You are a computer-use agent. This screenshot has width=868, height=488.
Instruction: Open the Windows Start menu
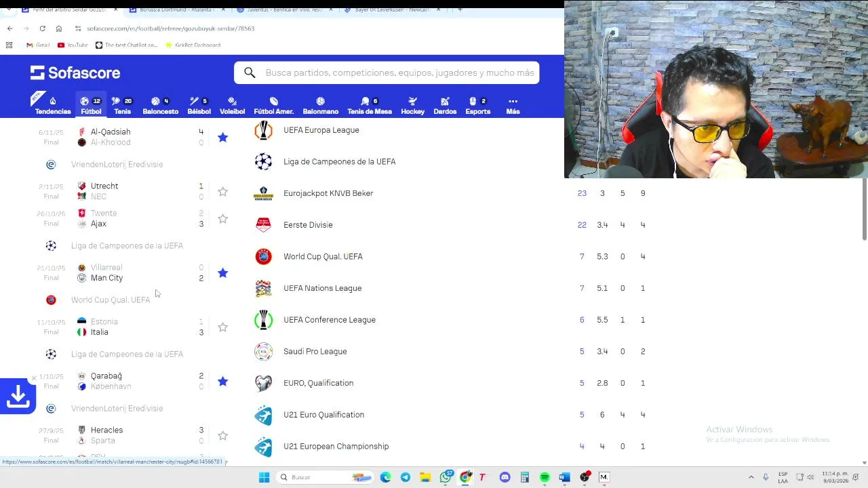point(264,477)
